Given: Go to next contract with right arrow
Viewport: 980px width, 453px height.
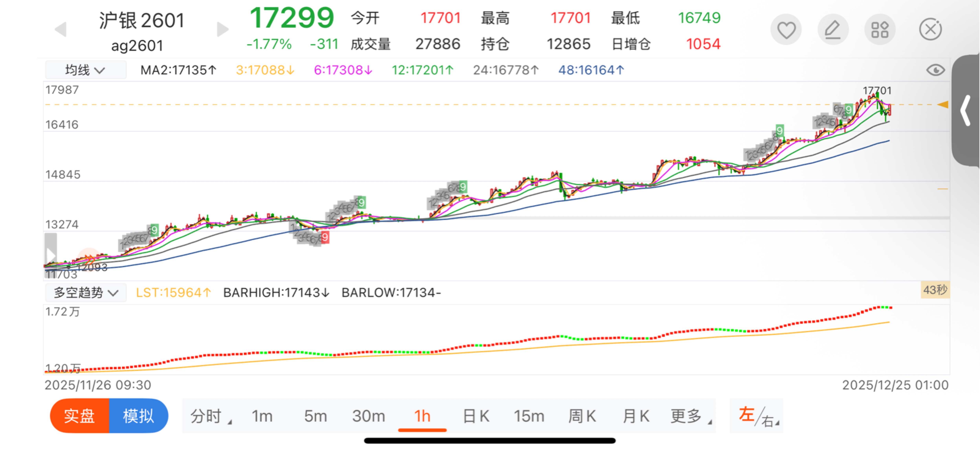Looking at the screenshot, I should click(222, 30).
